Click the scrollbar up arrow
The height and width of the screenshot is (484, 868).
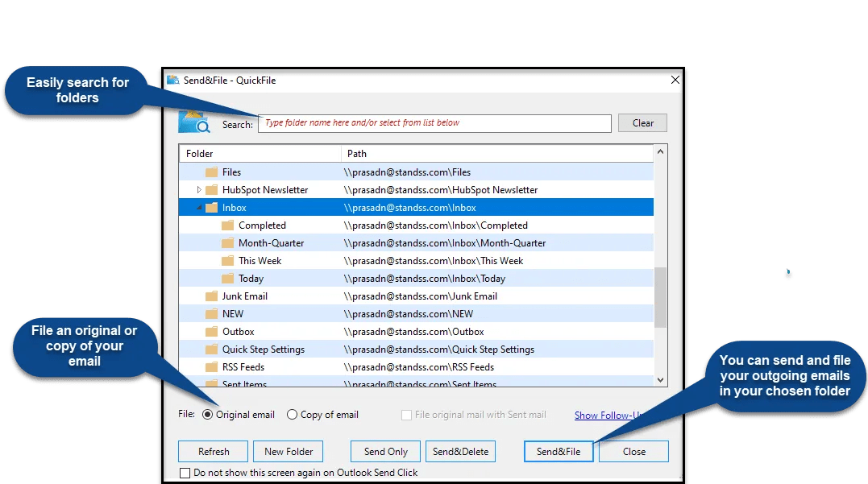pos(660,151)
